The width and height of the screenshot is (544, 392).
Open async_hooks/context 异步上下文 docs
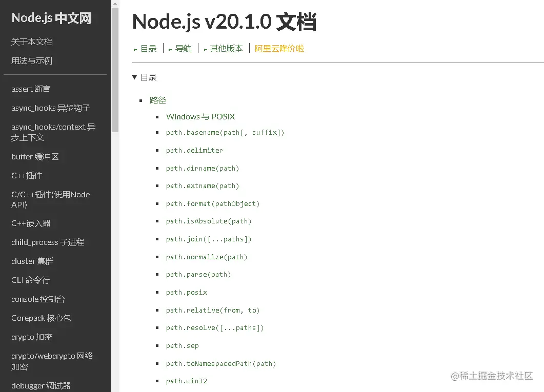click(x=53, y=132)
